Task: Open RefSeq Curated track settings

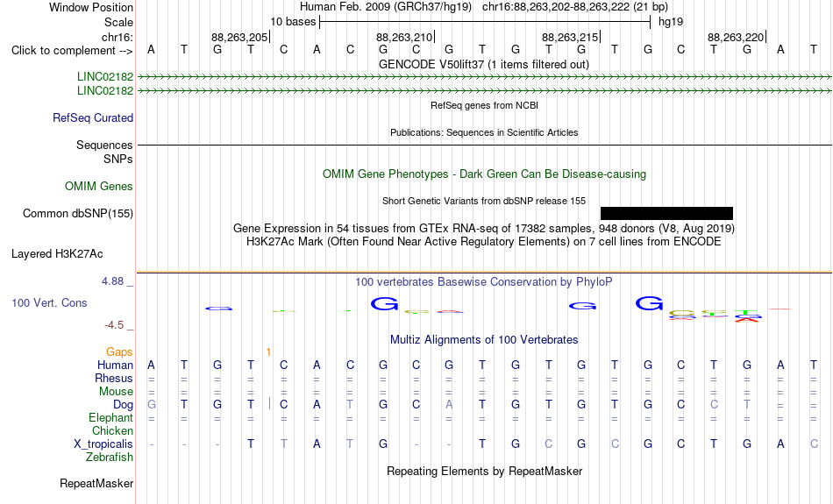Action: tap(93, 118)
